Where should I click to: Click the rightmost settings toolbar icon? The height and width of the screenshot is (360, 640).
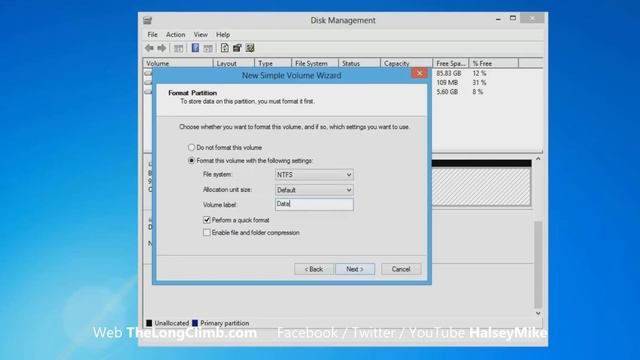pos(250,48)
